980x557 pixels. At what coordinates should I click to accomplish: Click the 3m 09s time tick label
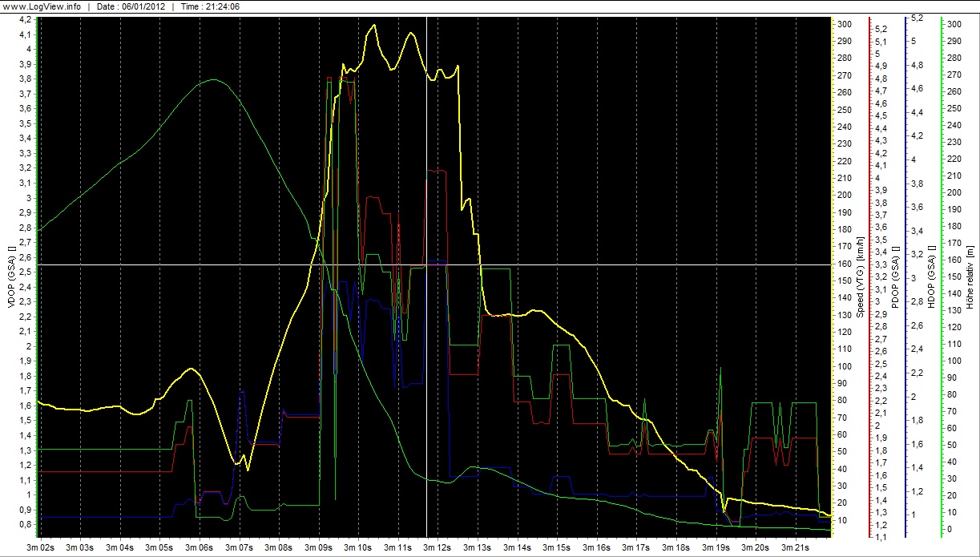pos(319,547)
